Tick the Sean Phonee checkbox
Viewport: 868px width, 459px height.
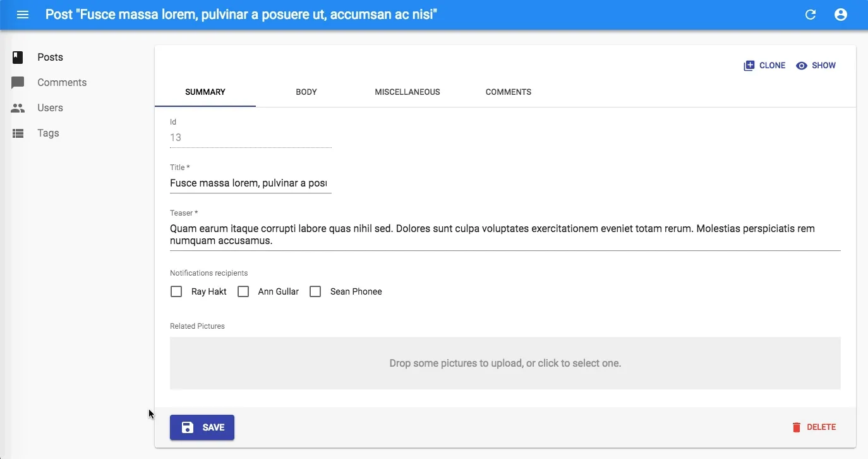[315, 291]
